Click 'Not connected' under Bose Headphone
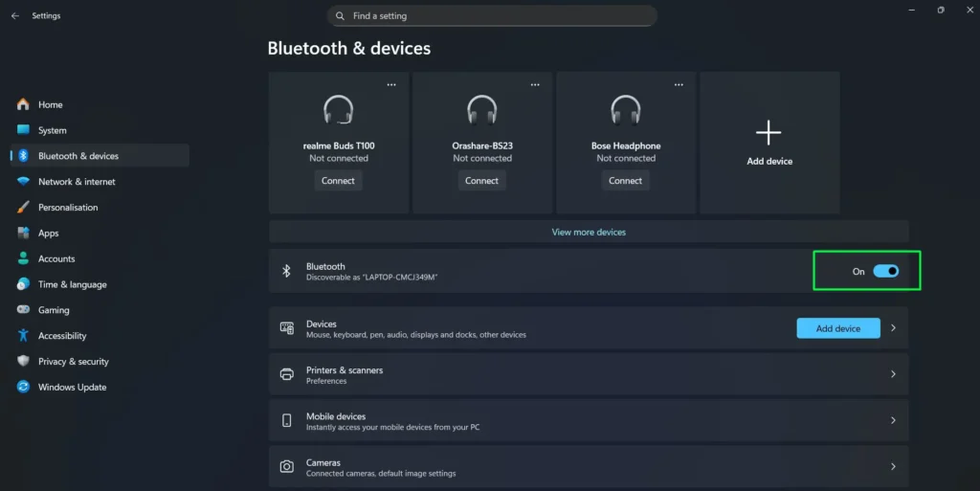Screen dimensions: 980x491 tap(626, 158)
